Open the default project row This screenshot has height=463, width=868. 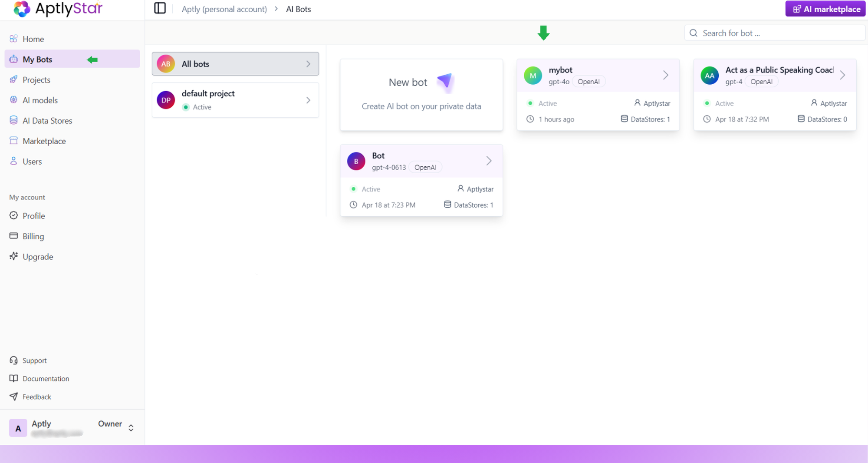(x=235, y=100)
